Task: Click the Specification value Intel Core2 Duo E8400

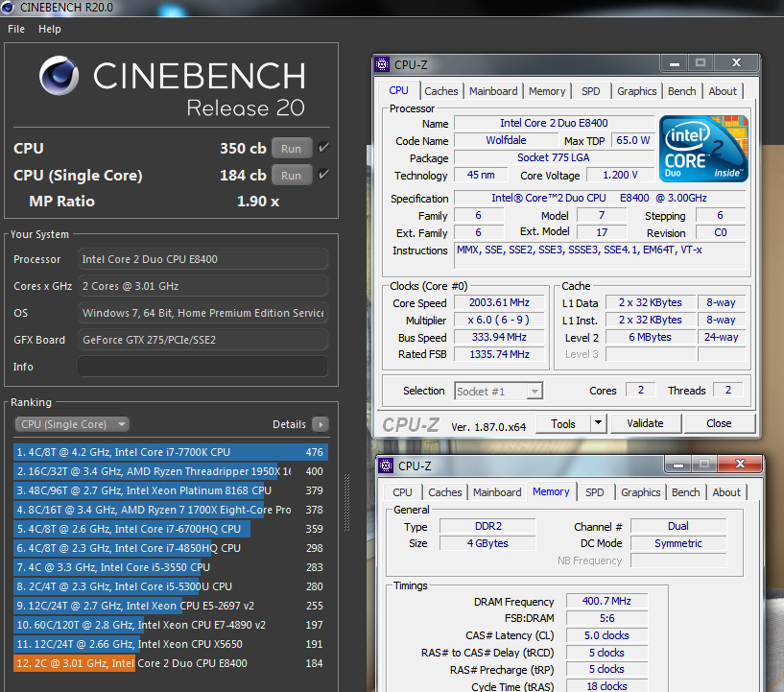Action: coord(599,198)
